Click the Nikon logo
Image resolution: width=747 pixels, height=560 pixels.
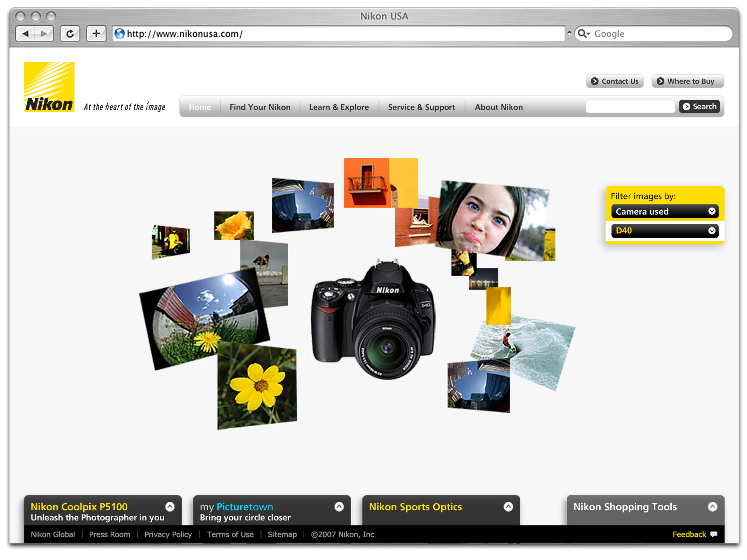49,87
